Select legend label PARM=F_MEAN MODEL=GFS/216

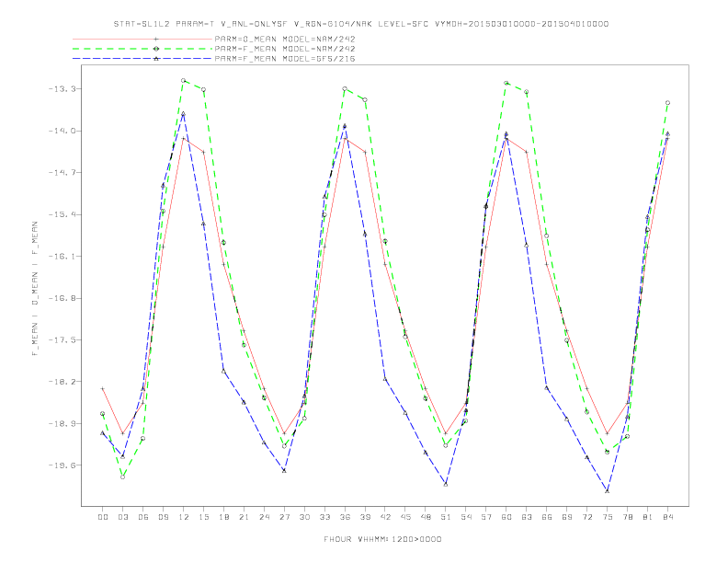coord(285,59)
